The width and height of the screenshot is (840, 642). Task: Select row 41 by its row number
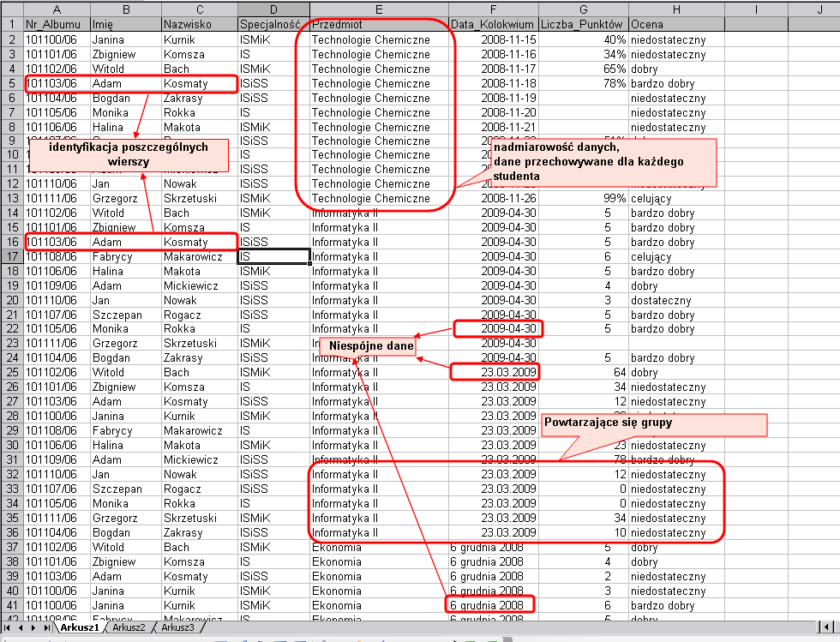(x=12, y=605)
